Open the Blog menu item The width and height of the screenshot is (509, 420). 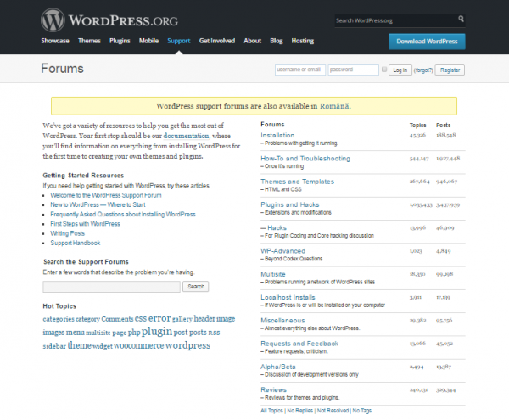tap(277, 41)
